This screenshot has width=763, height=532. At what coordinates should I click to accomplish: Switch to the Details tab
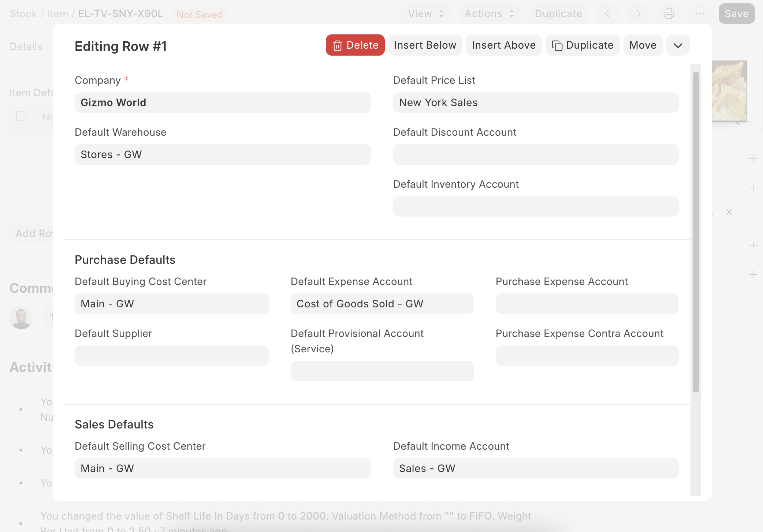pyautogui.click(x=26, y=46)
